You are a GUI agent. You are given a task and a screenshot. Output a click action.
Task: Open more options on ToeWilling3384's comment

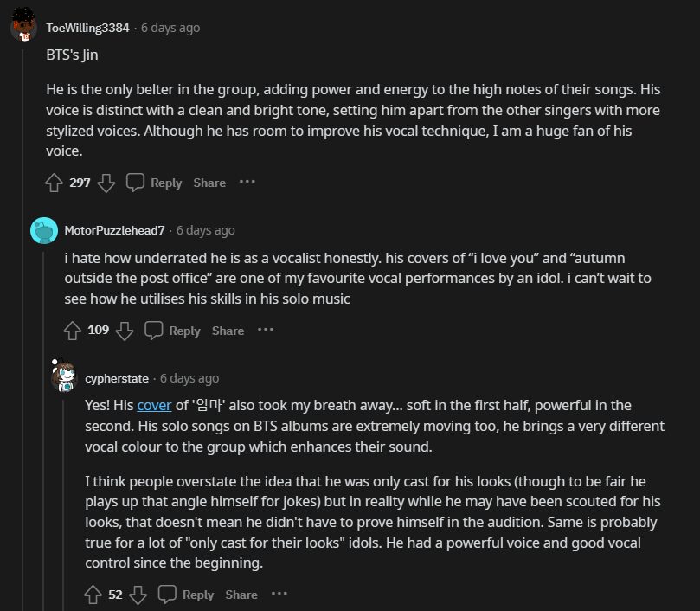coord(247,182)
